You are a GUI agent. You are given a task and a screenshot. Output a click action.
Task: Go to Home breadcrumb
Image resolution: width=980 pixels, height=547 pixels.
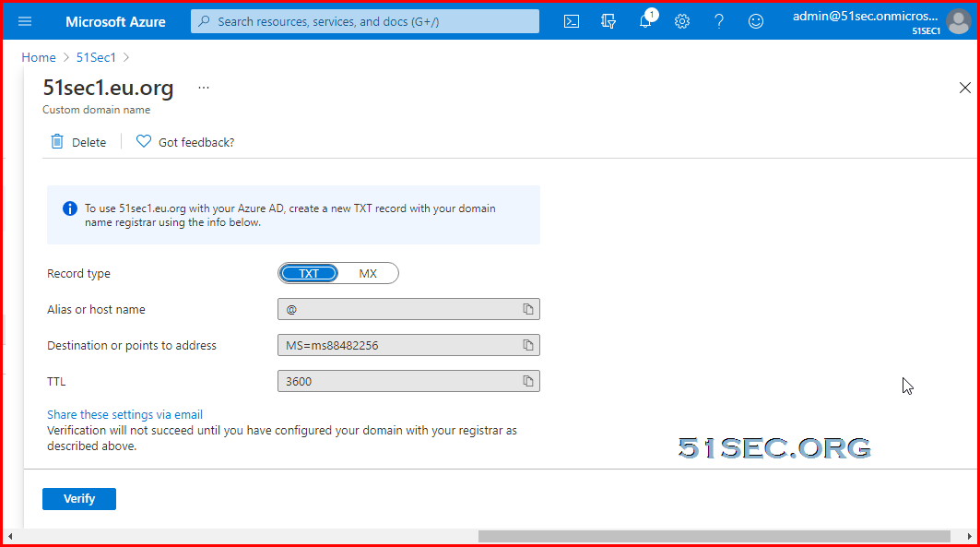pos(39,57)
